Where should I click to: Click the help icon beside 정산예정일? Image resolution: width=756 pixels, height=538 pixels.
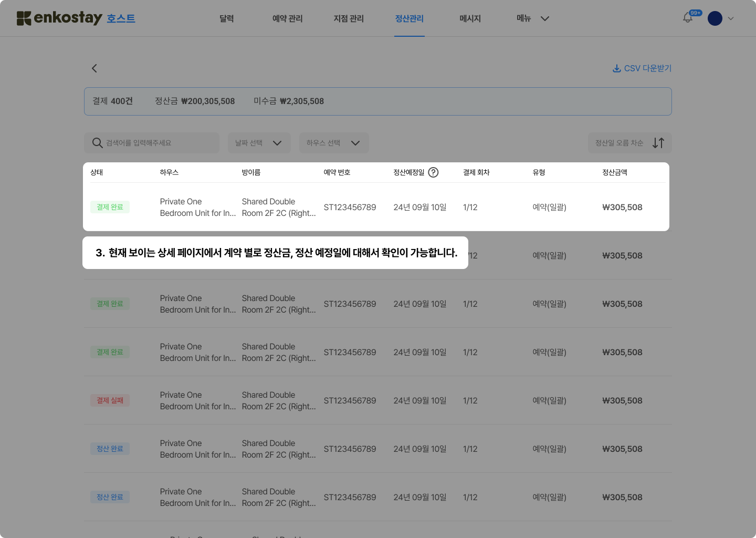[x=433, y=172]
